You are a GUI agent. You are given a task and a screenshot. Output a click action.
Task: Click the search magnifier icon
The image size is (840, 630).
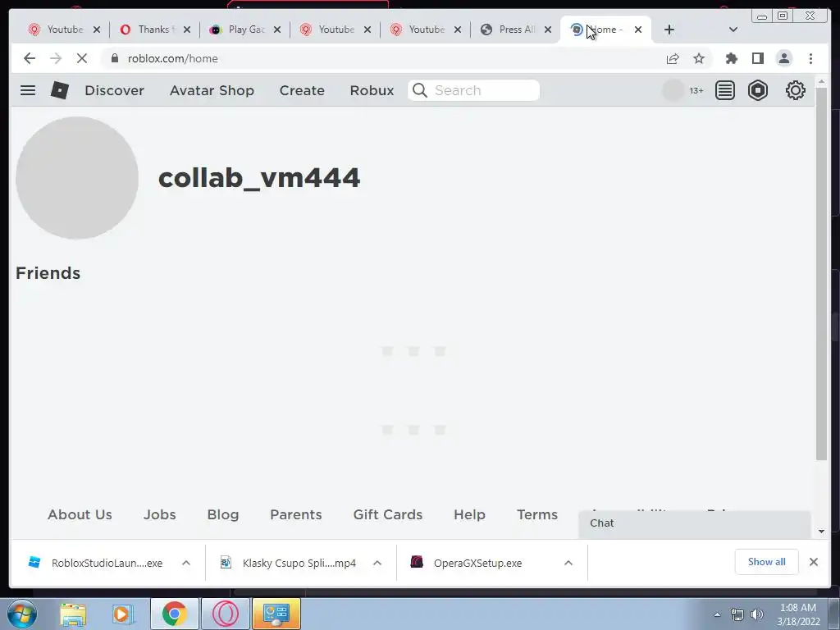point(420,90)
